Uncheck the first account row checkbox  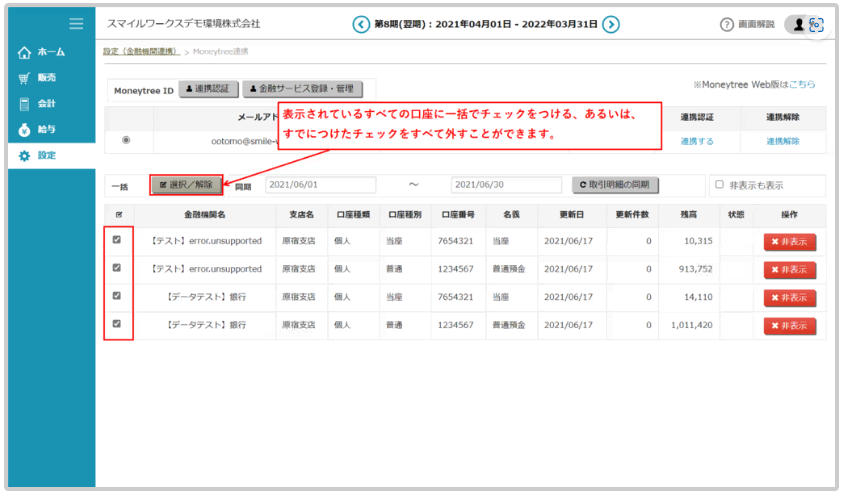pos(117,240)
